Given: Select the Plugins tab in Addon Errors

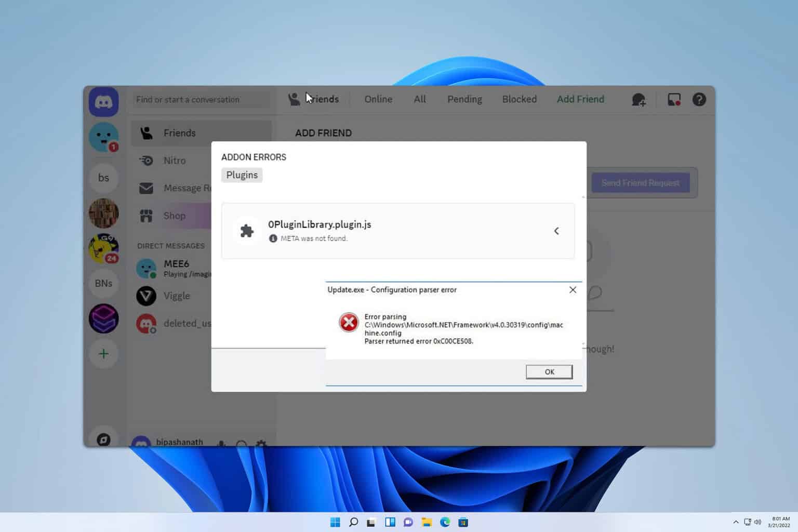Looking at the screenshot, I should [242, 175].
